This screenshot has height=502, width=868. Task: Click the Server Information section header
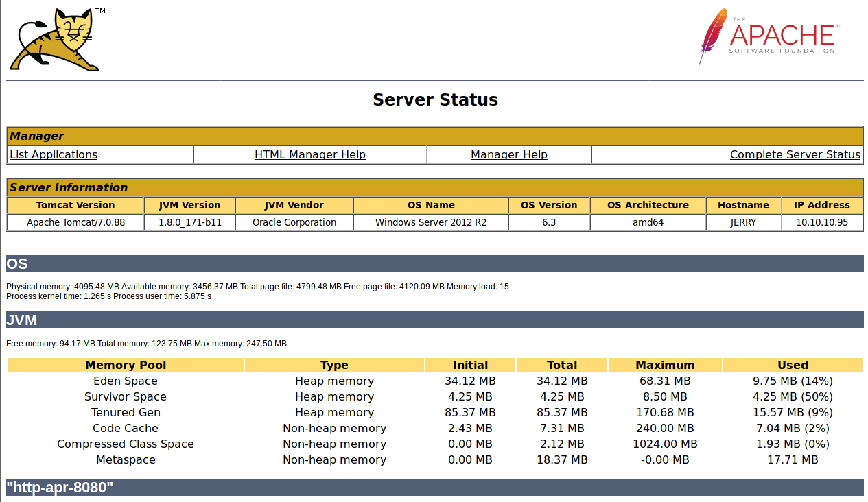[x=435, y=187]
